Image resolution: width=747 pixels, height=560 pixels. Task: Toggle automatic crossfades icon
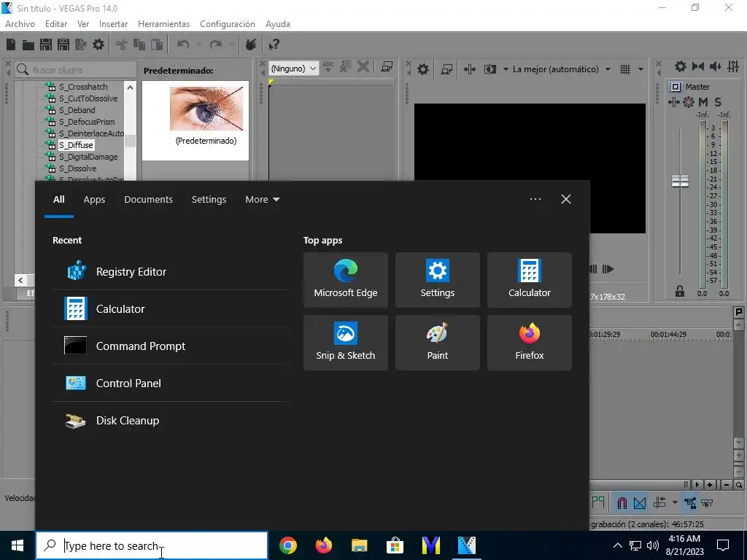pos(640,503)
